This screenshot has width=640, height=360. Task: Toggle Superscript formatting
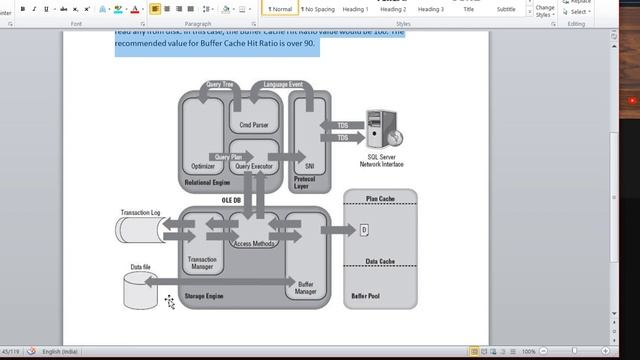pos(87,9)
